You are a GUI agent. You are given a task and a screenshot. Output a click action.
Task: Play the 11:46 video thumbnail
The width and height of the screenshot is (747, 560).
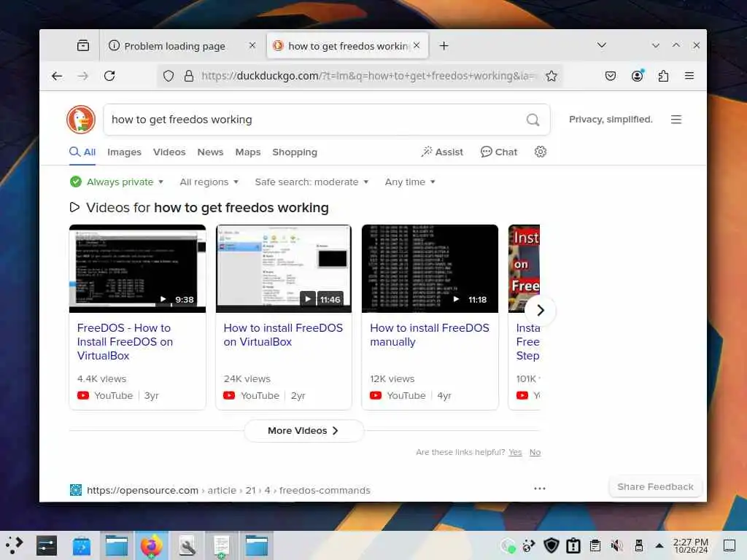[284, 268]
